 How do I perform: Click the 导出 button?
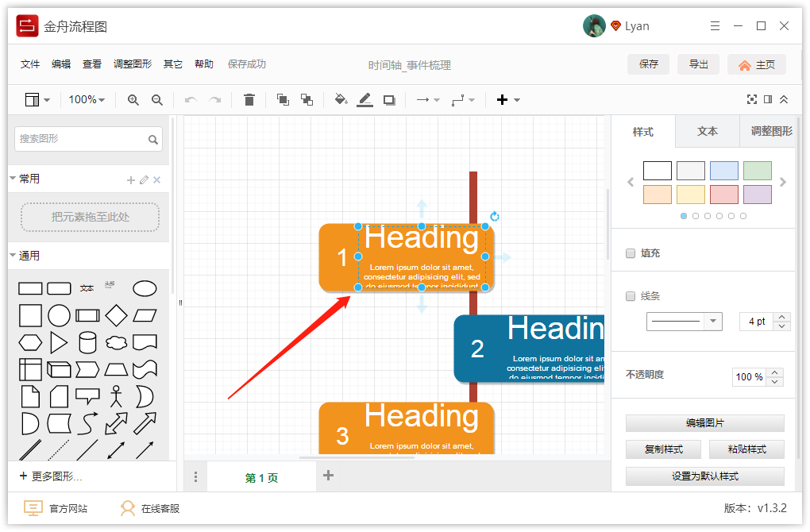pyautogui.click(x=698, y=64)
